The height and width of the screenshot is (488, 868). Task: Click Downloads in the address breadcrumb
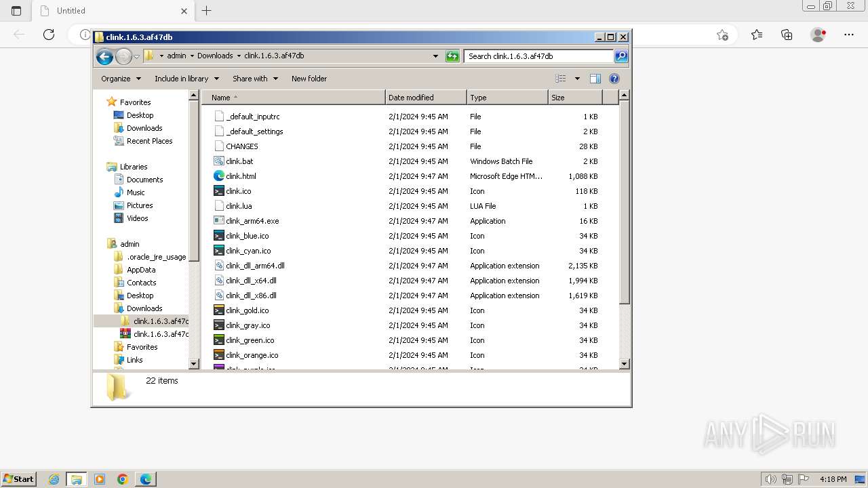point(215,56)
